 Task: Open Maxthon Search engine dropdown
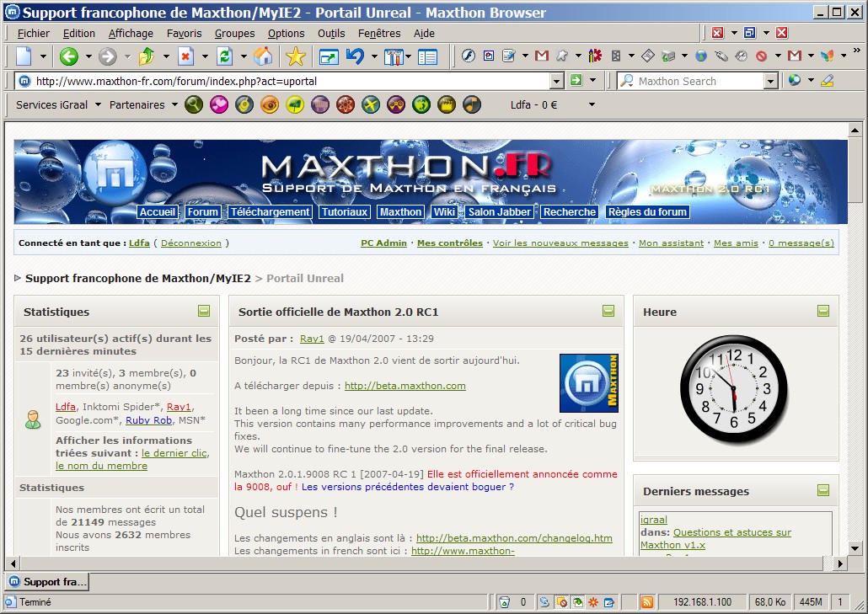click(x=770, y=82)
